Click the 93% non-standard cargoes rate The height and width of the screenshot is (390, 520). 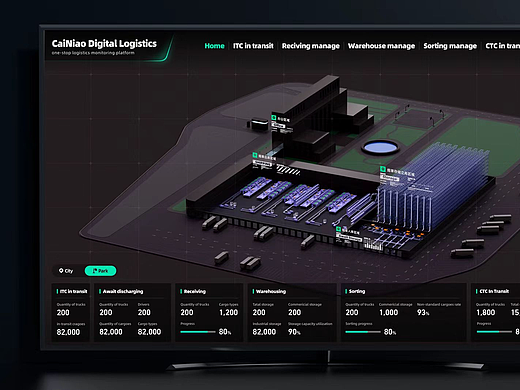pos(423,312)
